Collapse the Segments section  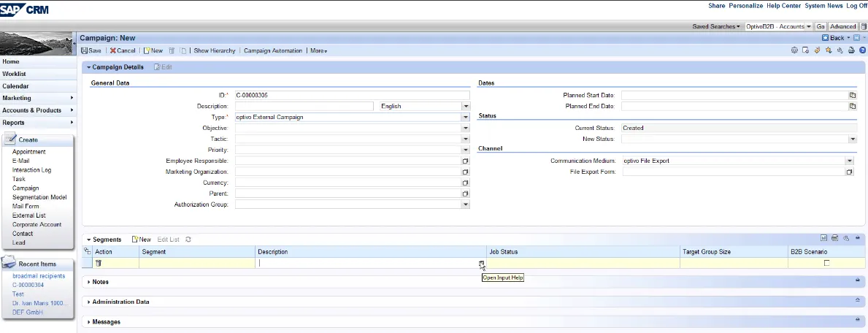(88, 240)
